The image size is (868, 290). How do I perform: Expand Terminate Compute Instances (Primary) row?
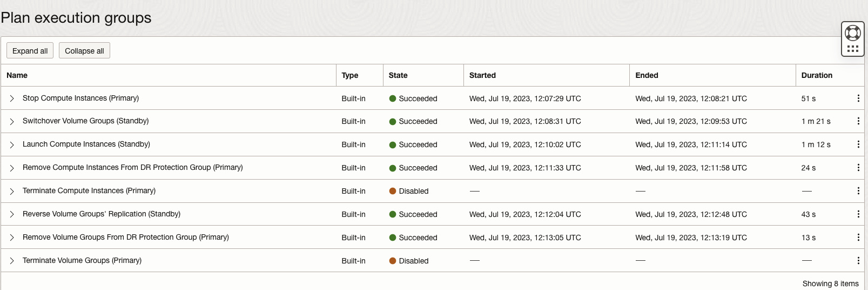(12, 192)
